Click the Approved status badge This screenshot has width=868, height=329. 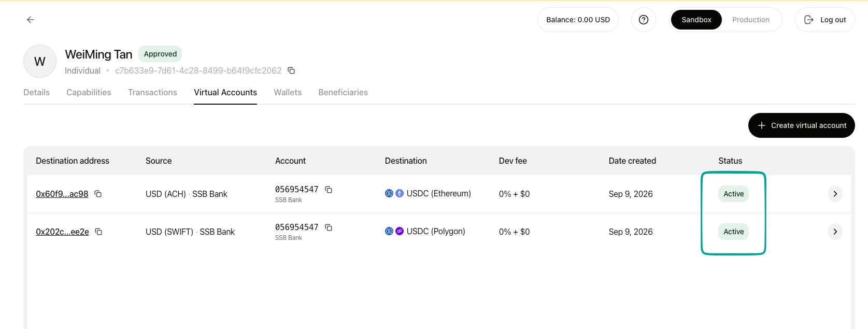tap(160, 54)
